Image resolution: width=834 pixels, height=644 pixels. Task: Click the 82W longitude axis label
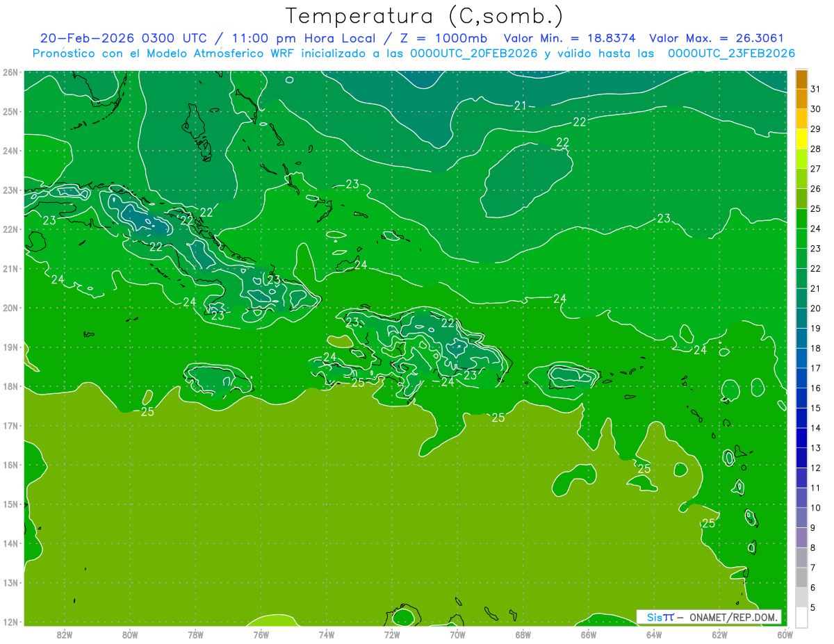point(65,634)
